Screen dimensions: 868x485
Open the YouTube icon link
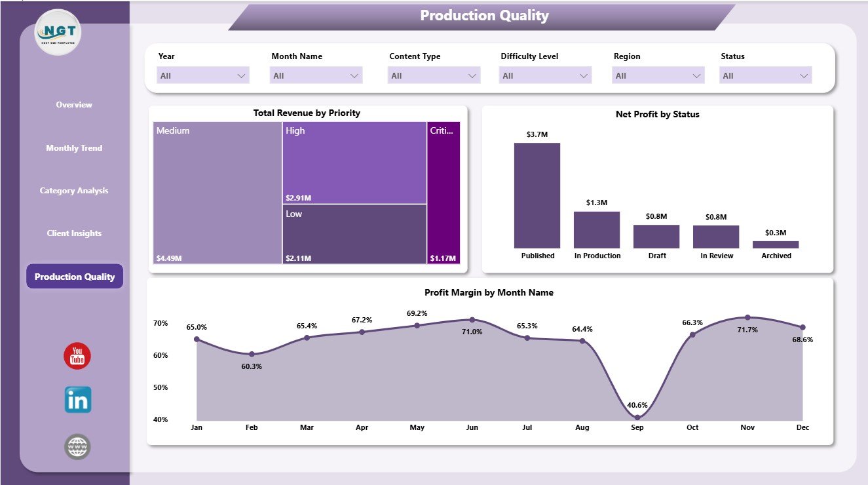click(x=77, y=356)
